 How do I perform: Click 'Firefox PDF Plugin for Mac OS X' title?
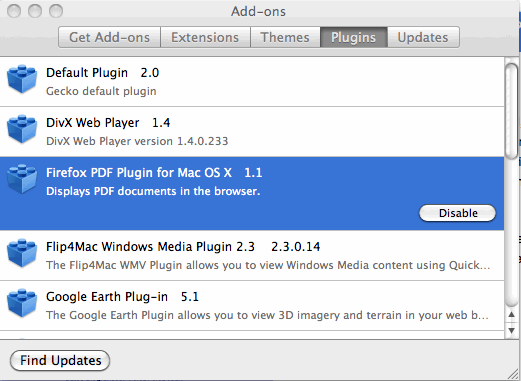[x=139, y=173]
